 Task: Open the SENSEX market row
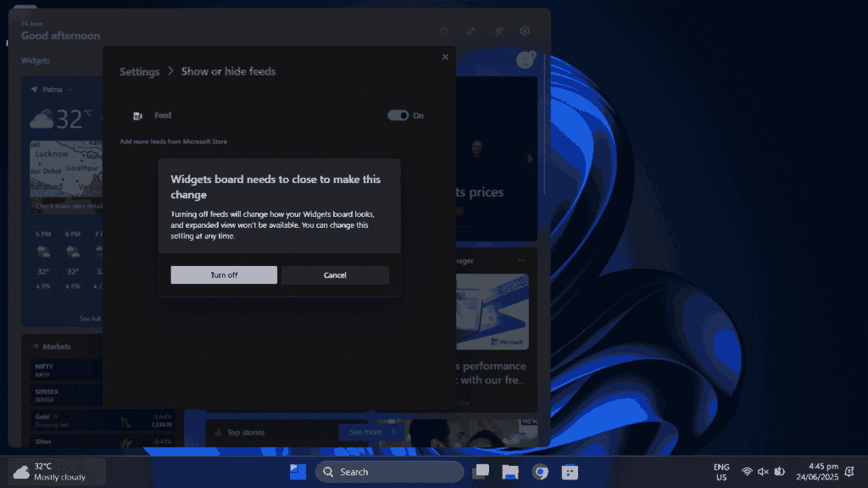66,395
